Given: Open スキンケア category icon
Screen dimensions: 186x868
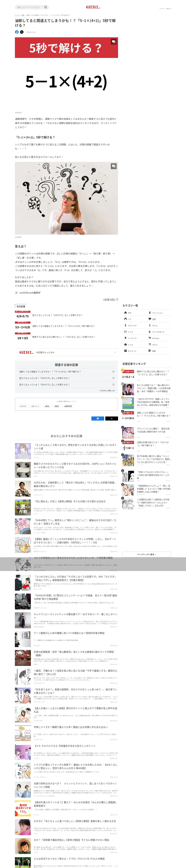Looking at the screenshot, I should [x=125, y=325].
